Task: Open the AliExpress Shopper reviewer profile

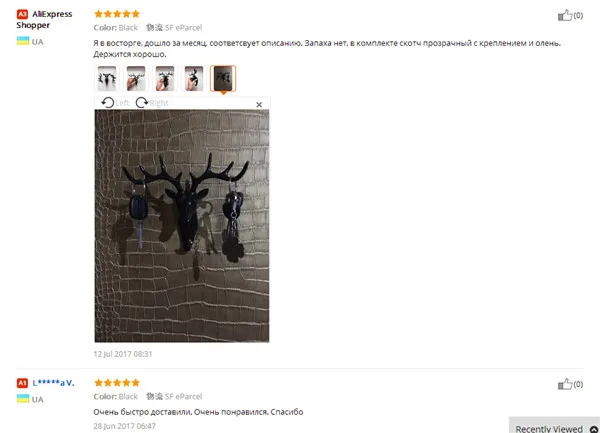Action: point(44,20)
